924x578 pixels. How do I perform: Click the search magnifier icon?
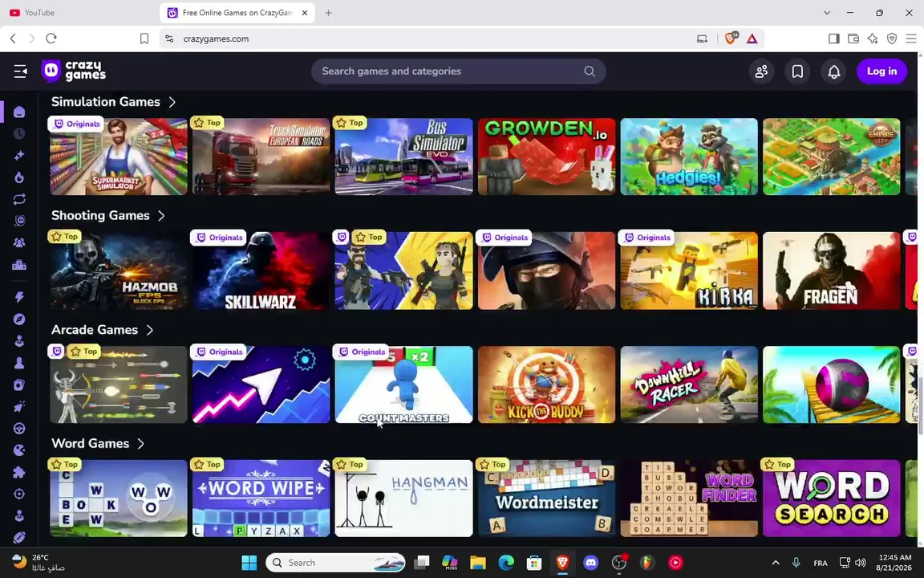click(590, 71)
